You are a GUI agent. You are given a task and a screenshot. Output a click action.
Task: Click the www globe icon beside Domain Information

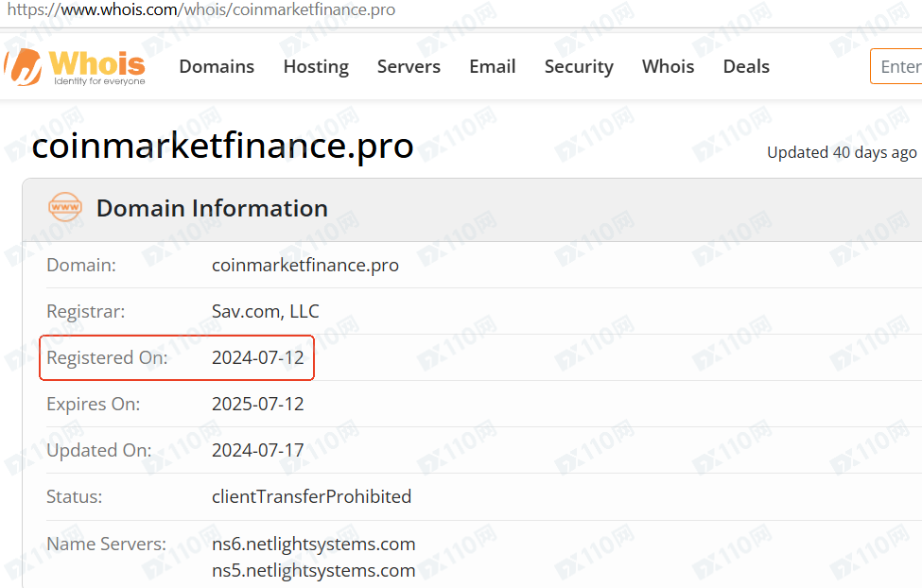65,208
